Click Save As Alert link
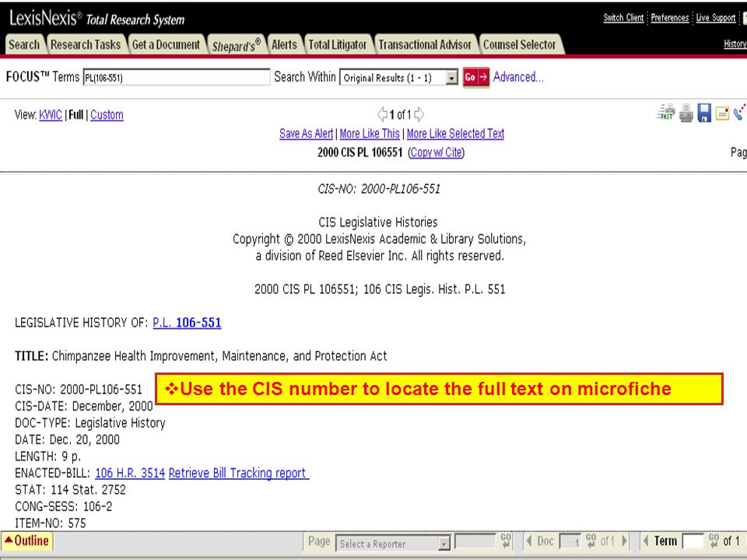747x560 pixels. coord(306,134)
